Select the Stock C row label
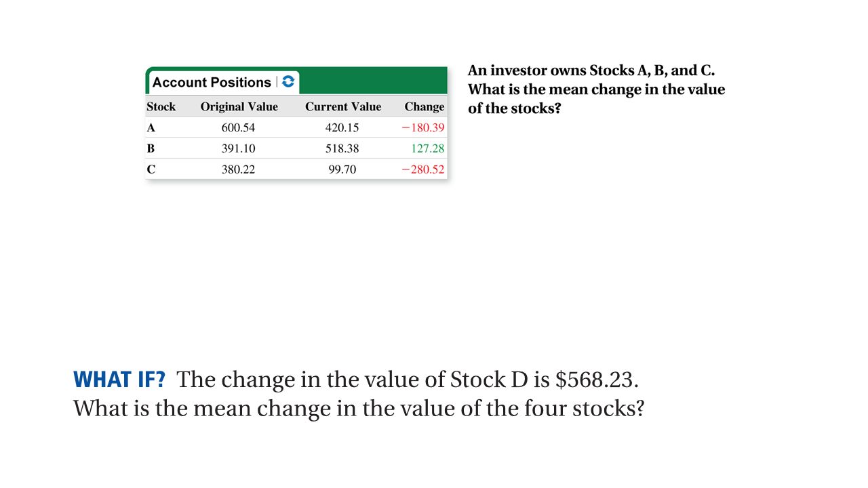Screen dimensions: 868x488 [151, 169]
